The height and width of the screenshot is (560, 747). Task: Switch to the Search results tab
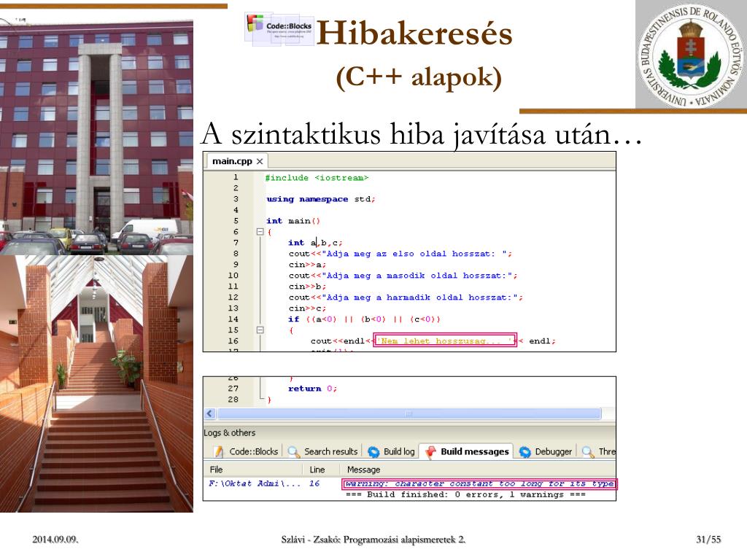[323, 451]
